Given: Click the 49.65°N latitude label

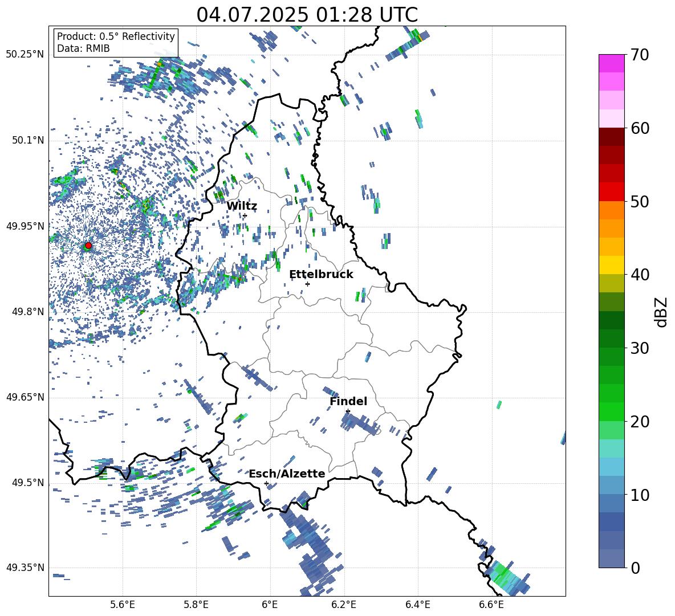Looking at the screenshot, I should (25, 397).
